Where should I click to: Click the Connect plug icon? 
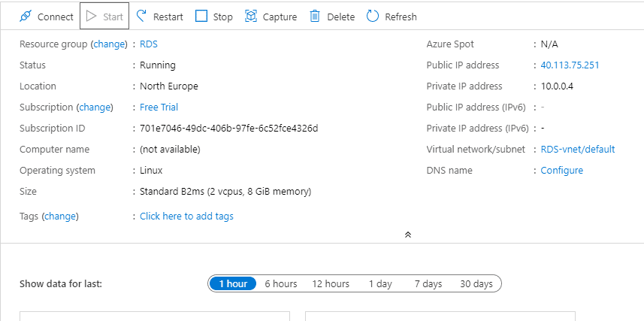(26, 16)
